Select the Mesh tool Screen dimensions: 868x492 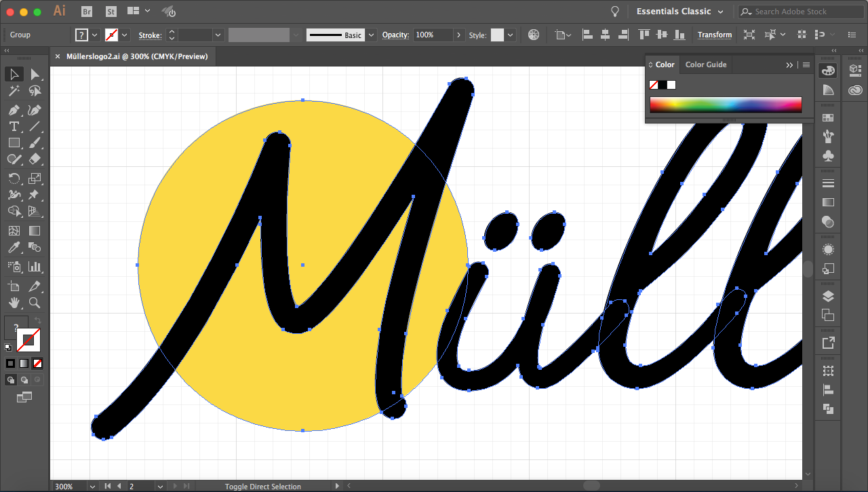[x=14, y=231]
